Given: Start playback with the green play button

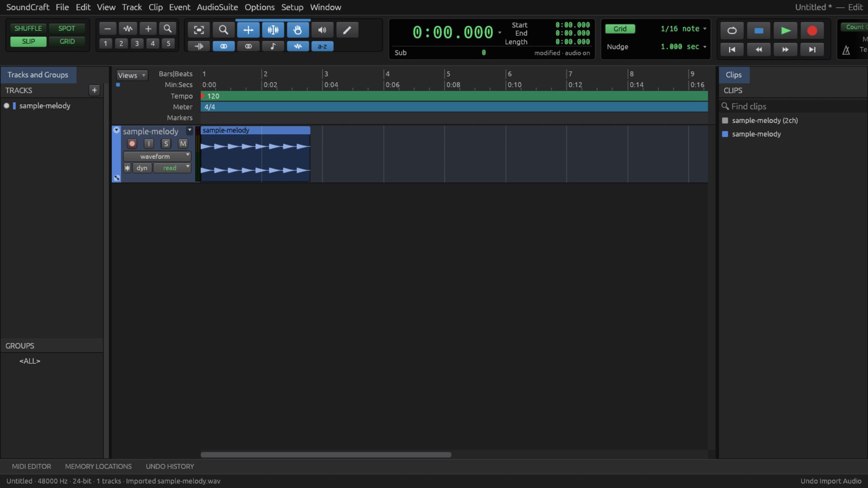Looking at the screenshot, I should tap(785, 30).
